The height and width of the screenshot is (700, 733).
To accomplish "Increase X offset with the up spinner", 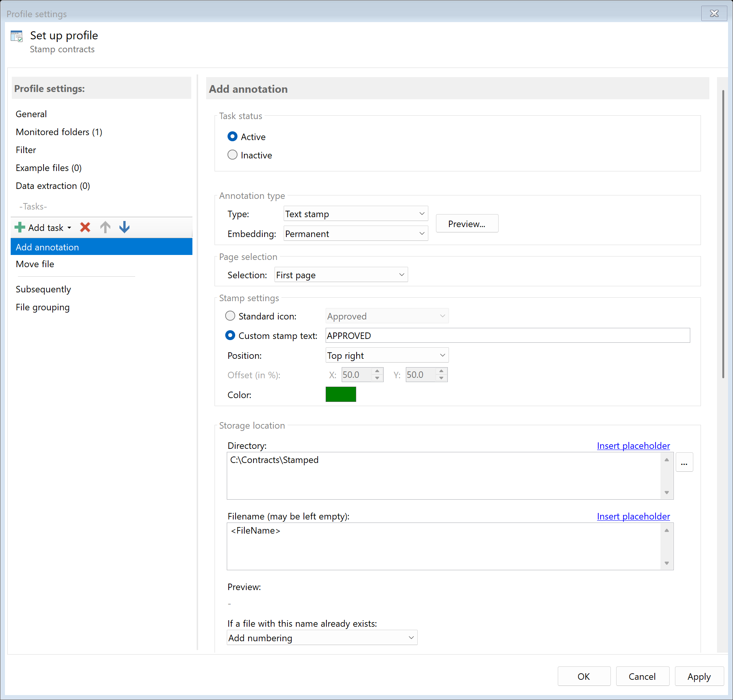I will click(377, 371).
